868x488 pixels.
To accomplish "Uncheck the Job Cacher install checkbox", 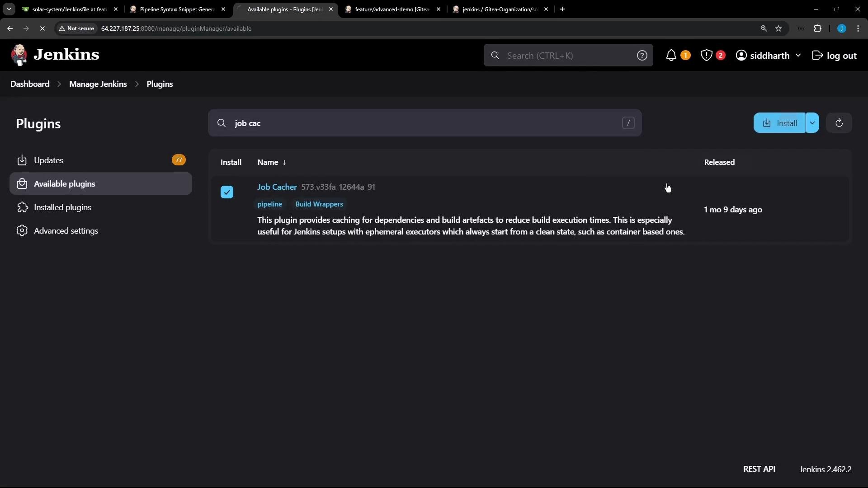I will tap(227, 192).
